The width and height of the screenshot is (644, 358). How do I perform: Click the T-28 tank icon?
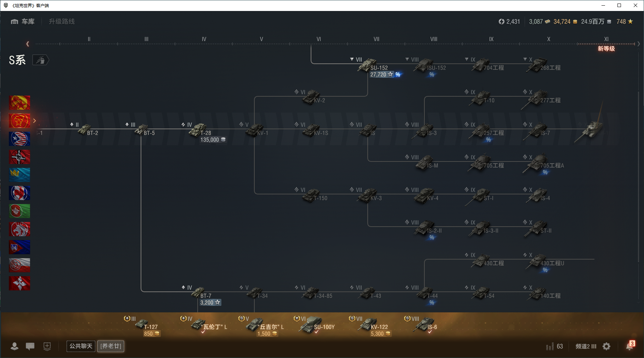[x=197, y=130]
